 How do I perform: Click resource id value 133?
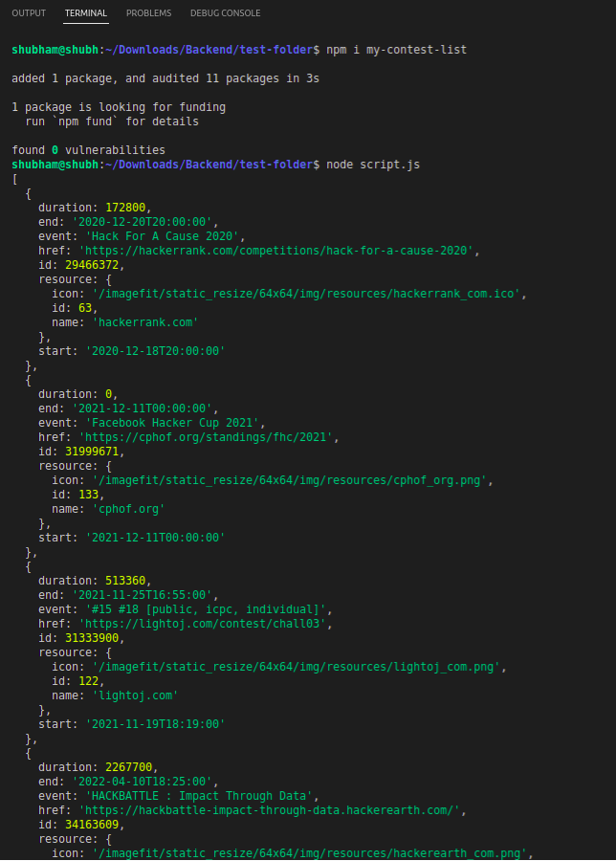point(88,495)
